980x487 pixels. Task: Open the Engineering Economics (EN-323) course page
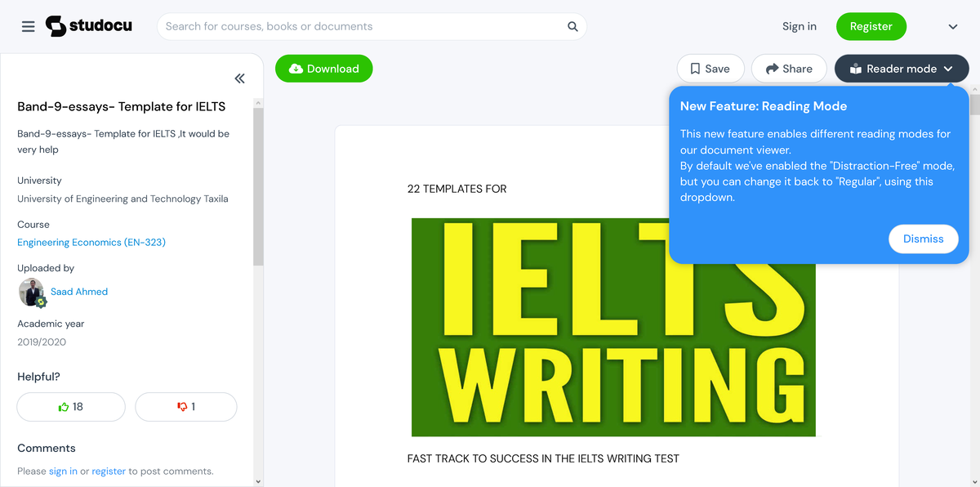(x=91, y=242)
